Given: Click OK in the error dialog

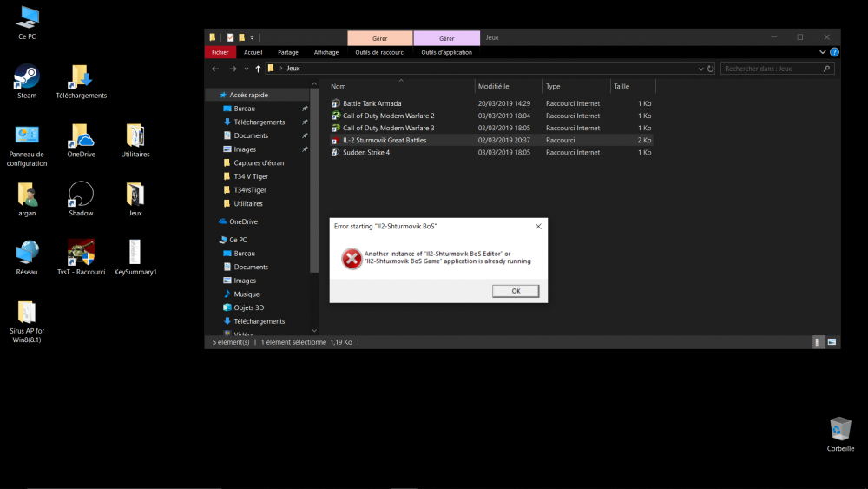Looking at the screenshot, I should [x=516, y=291].
